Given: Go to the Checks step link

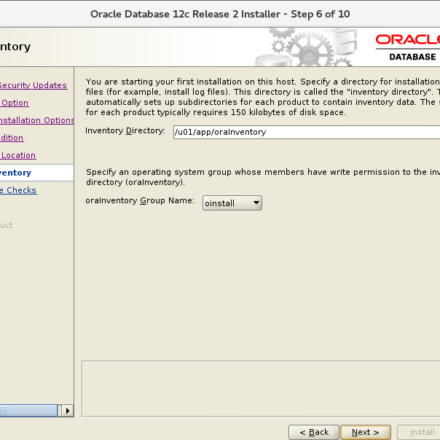Looking at the screenshot, I should point(18,190).
